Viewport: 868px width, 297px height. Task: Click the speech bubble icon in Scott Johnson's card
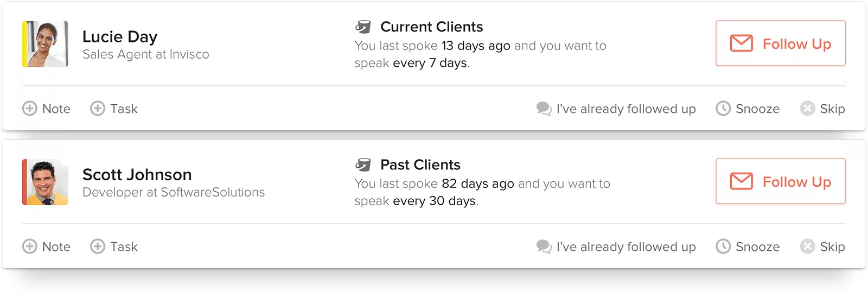point(544,247)
